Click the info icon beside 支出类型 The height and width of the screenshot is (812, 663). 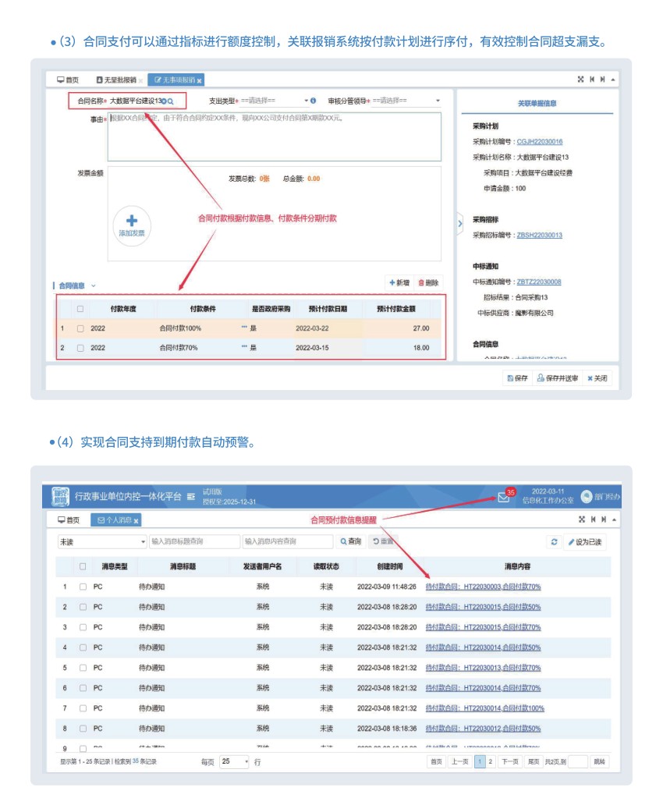tap(314, 101)
